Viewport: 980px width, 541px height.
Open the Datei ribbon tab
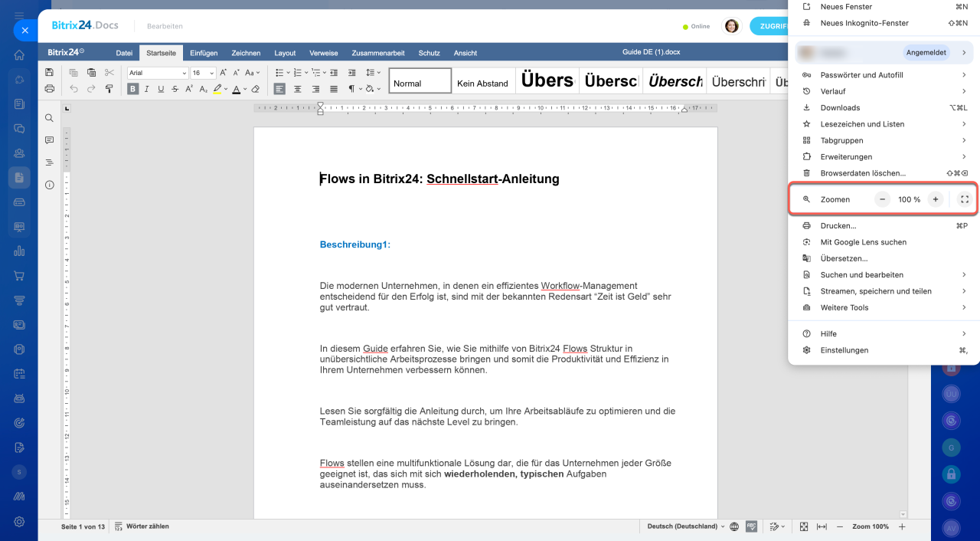(124, 53)
